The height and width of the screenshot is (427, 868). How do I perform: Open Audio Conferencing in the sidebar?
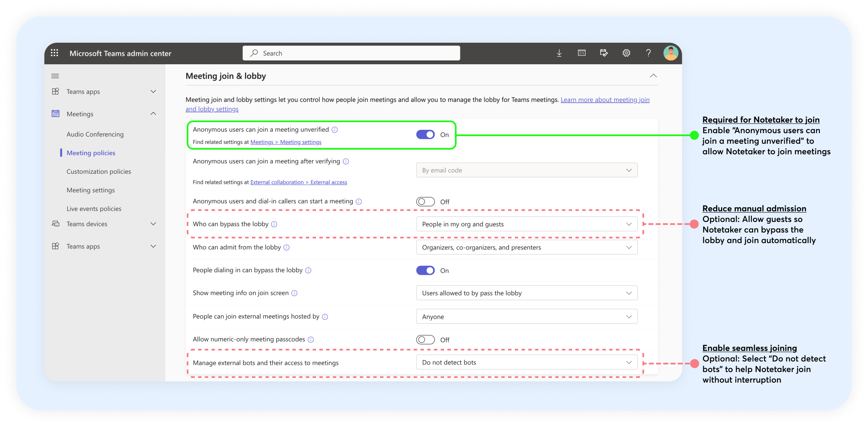click(95, 134)
